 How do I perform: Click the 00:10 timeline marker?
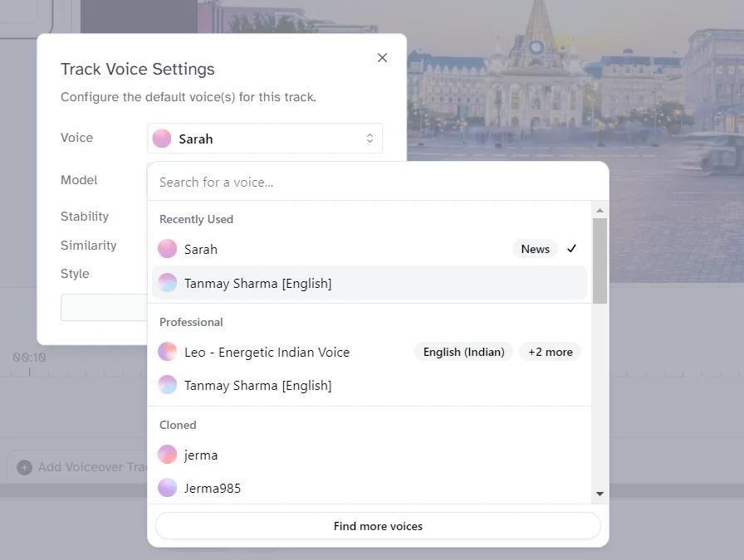29,358
